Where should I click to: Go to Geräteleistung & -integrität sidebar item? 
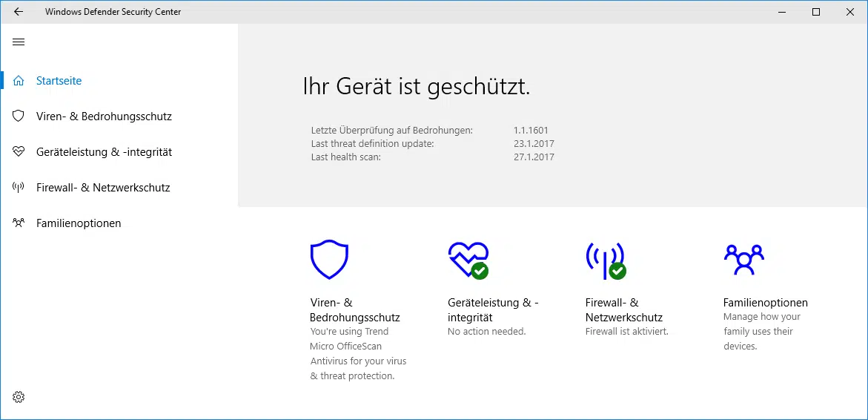[x=104, y=152]
